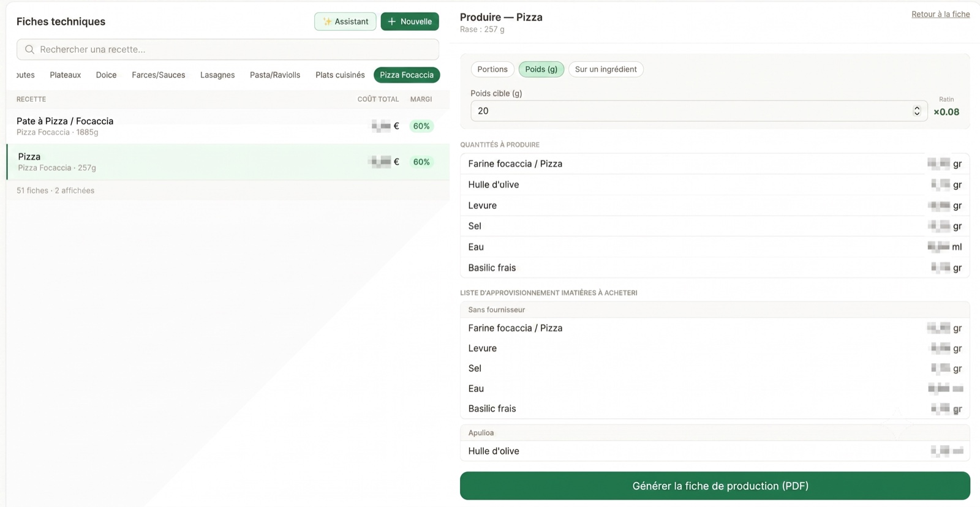Screen dimensions: 980x507
Task: Adjust the Poids cible stepper arrows
Action: point(917,111)
